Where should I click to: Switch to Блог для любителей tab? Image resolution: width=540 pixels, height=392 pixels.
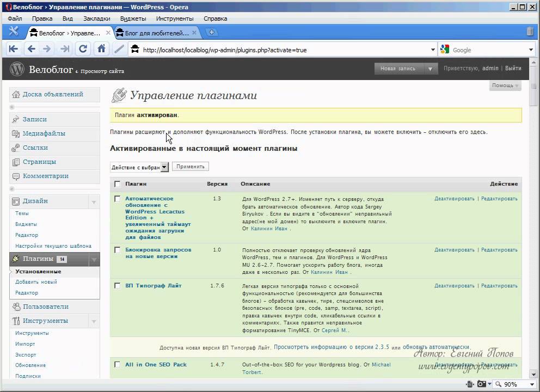tap(157, 33)
